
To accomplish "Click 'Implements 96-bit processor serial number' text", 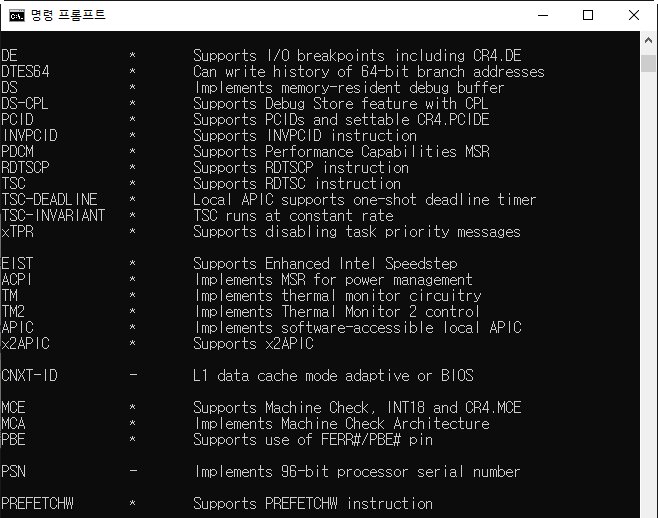I will (x=358, y=471).
